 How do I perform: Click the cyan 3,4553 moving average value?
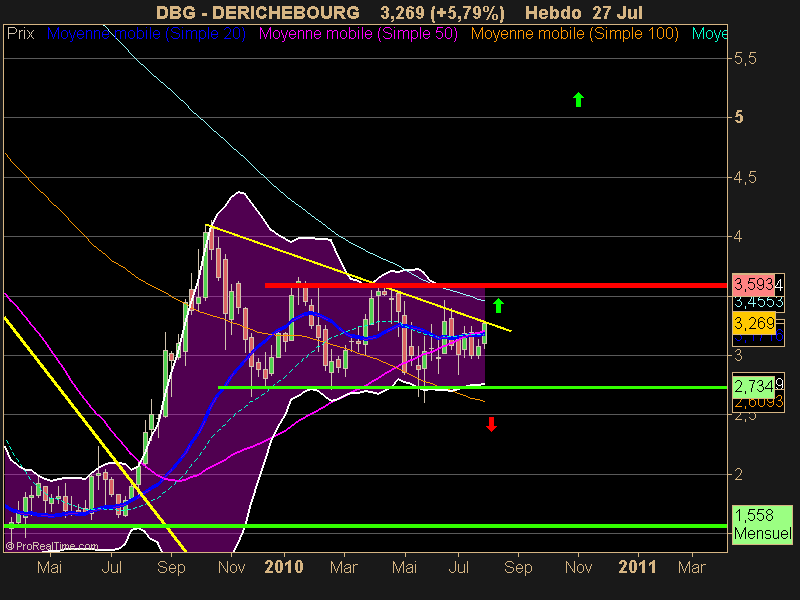click(x=758, y=302)
